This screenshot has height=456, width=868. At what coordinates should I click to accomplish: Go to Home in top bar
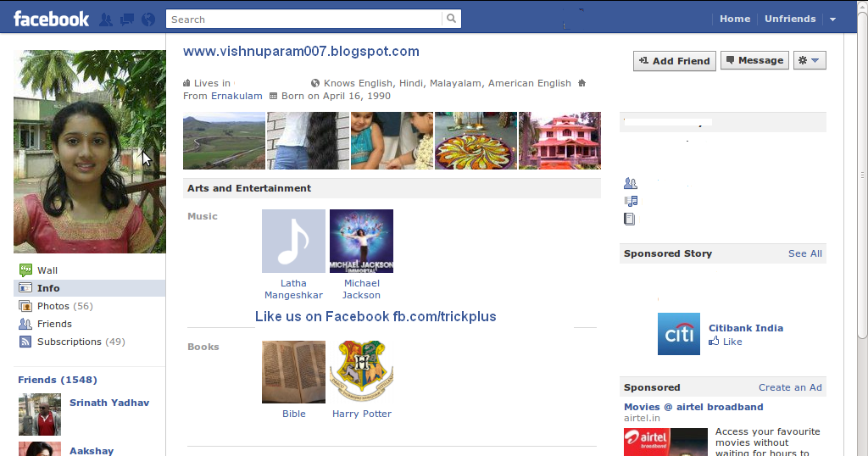[735, 19]
